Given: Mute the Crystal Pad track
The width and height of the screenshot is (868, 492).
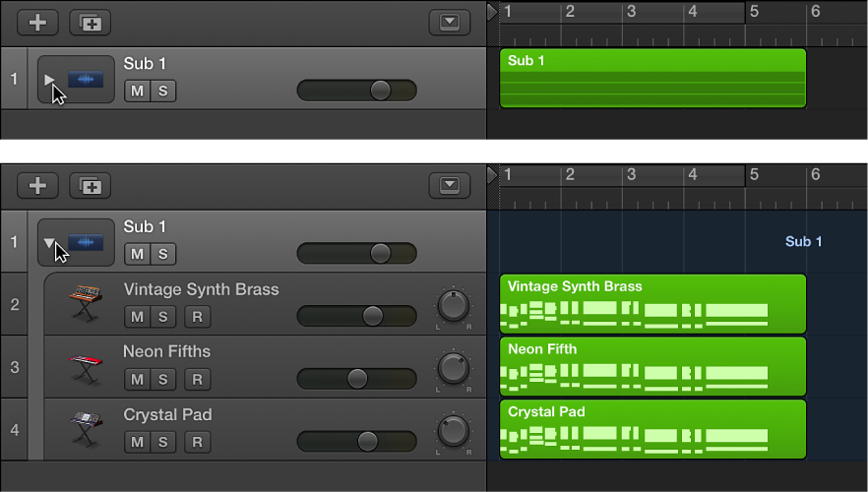Looking at the screenshot, I should pos(138,442).
